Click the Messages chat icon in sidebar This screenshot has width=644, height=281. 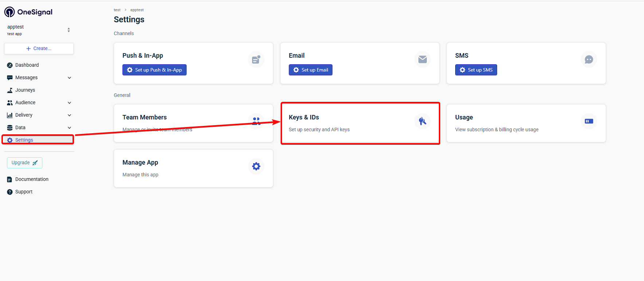10,78
